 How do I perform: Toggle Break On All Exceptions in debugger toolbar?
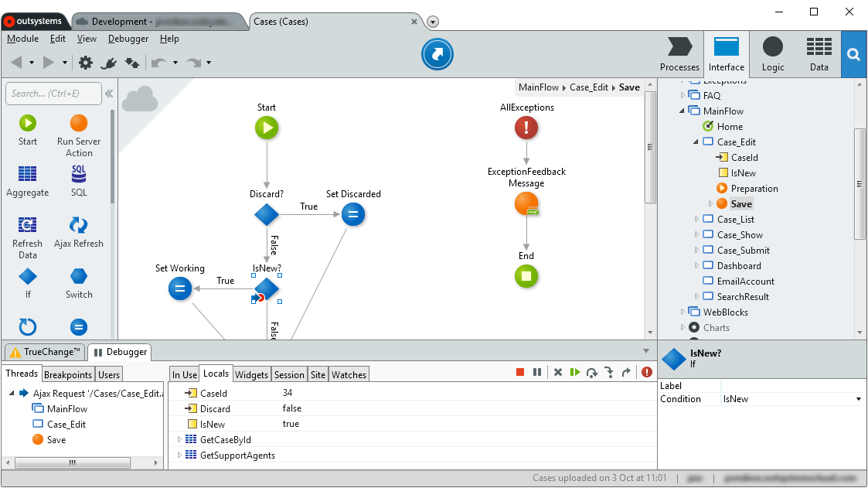[x=646, y=372]
